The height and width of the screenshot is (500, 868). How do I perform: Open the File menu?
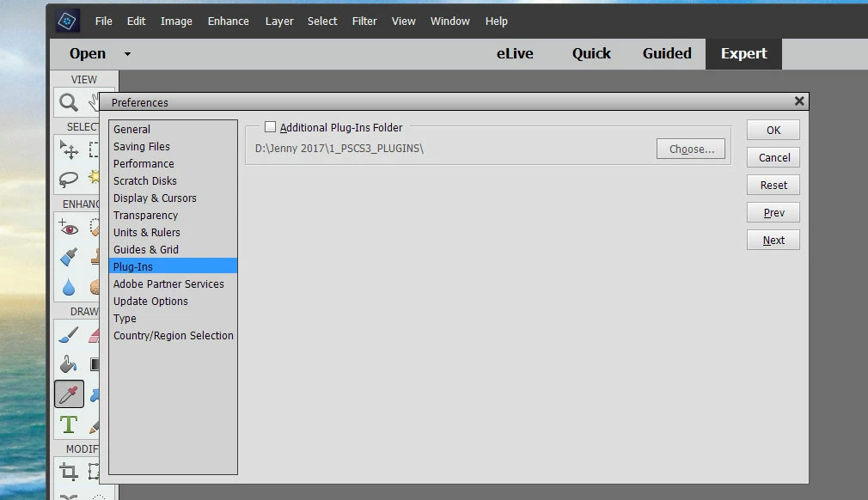coord(103,21)
